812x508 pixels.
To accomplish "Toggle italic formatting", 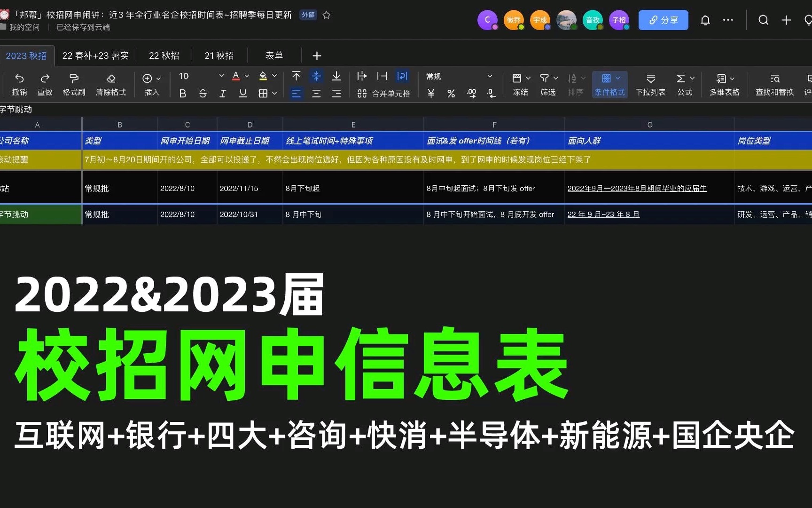I will pyautogui.click(x=223, y=94).
